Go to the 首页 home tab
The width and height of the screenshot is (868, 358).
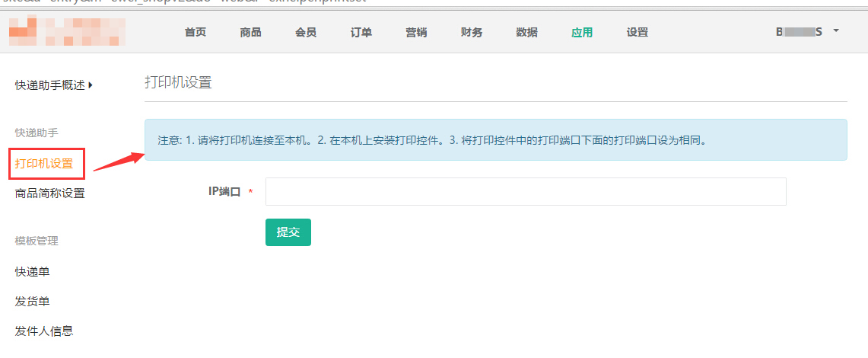(196, 33)
